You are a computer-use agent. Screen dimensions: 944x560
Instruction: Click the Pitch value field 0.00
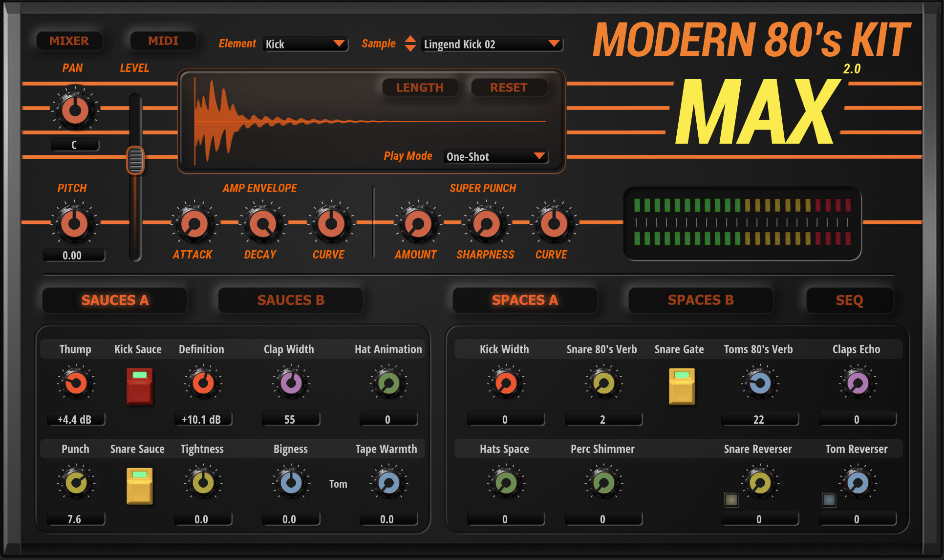(x=74, y=255)
